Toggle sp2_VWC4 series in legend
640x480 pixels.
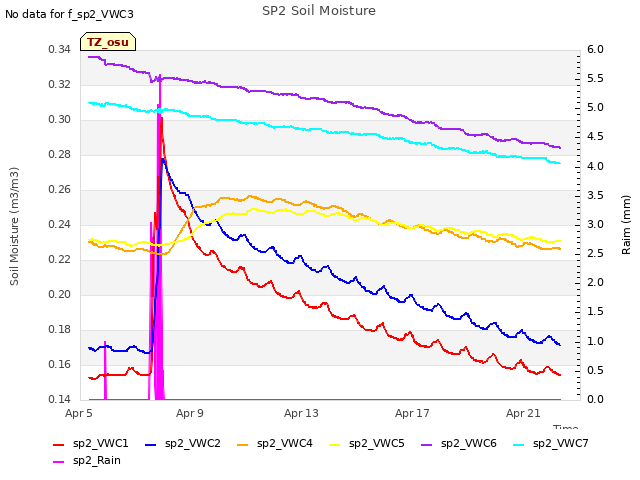pyautogui.click(x=275, y=443)
